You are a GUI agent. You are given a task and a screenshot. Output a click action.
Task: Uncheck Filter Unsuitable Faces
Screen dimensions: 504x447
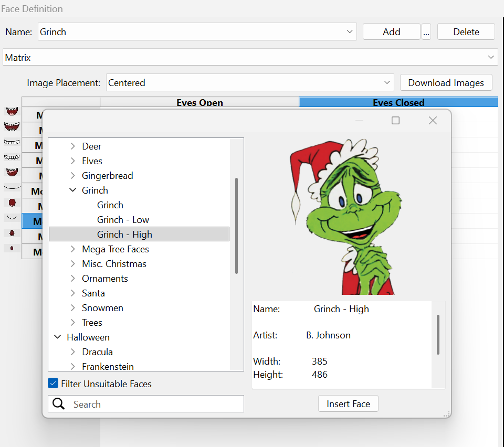pyautogui.click(x=53, y=384)
